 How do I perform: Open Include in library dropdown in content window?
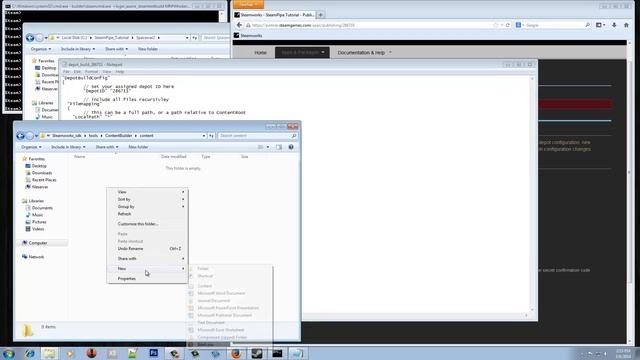[68, 147]
